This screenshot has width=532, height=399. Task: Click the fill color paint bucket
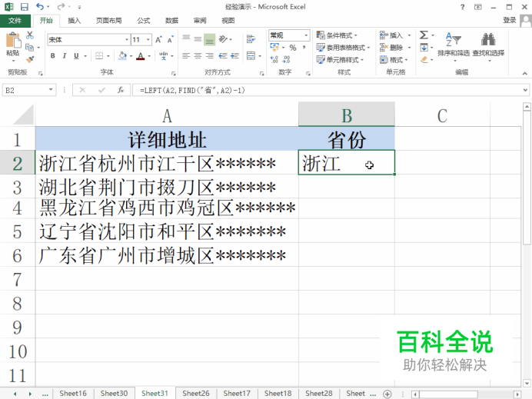(123, 55)
